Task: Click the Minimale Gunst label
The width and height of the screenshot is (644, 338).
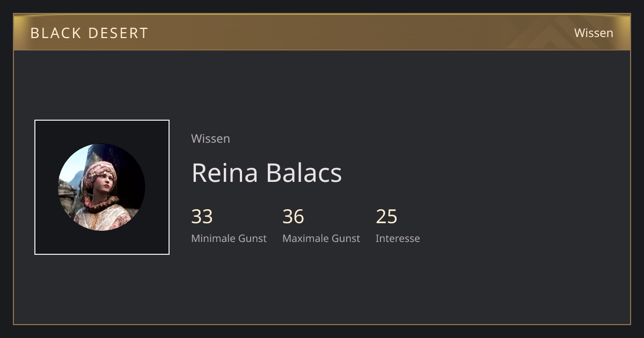Action: pos(229,238)
